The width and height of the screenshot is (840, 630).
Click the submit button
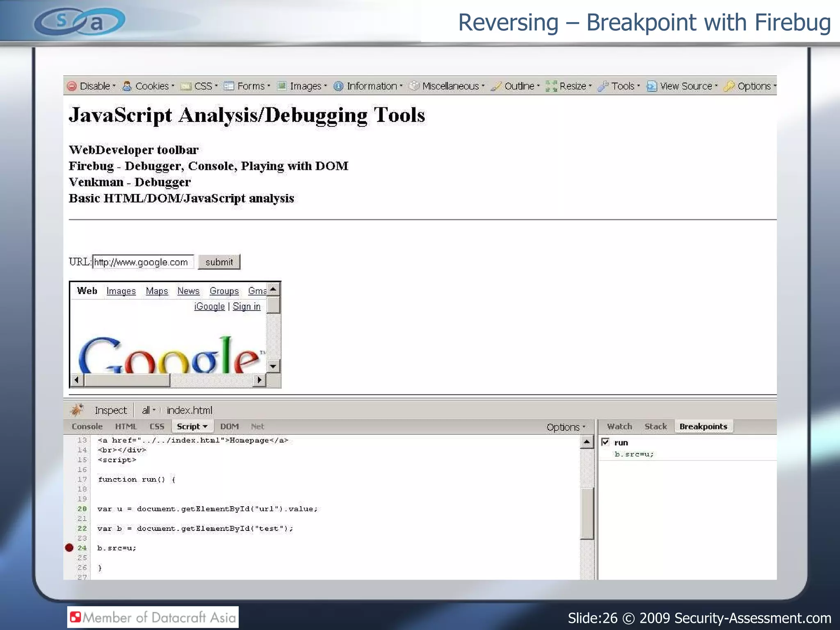pos(219,262)
